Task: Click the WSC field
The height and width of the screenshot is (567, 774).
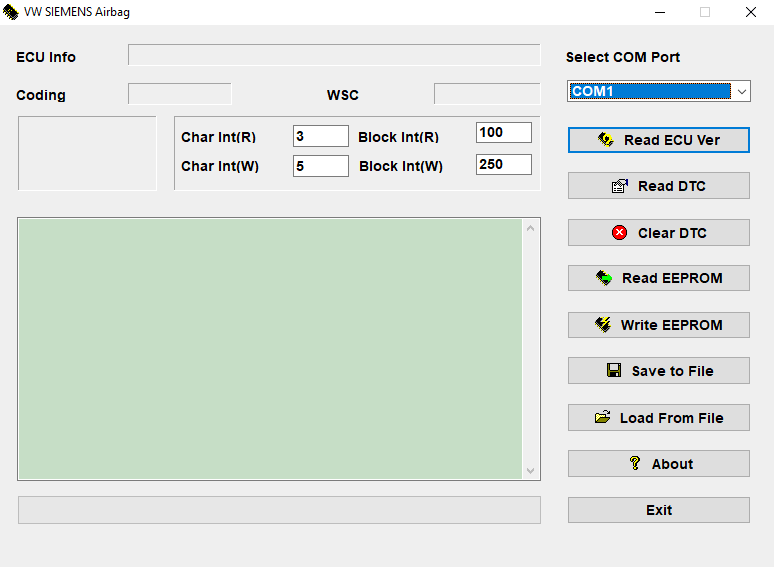Action: click(487, 94)
